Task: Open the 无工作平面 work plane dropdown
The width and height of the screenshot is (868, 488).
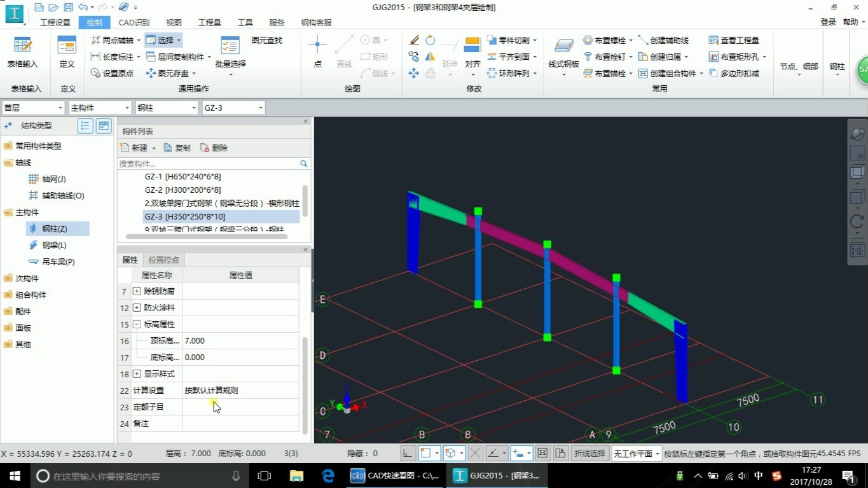Action: [x=636, y=454]
